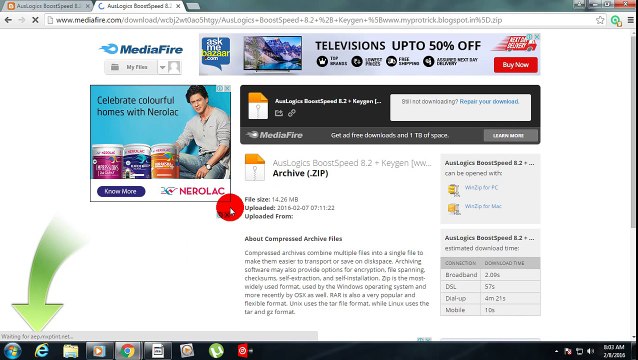
Task: Open uTorrent from the taskbar
Action: pyautogui.click(x=216, y=351)
